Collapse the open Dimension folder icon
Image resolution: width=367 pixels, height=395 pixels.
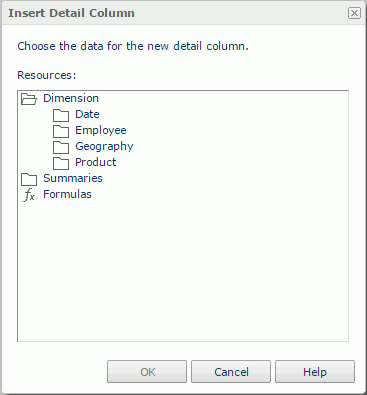point(29,99)
